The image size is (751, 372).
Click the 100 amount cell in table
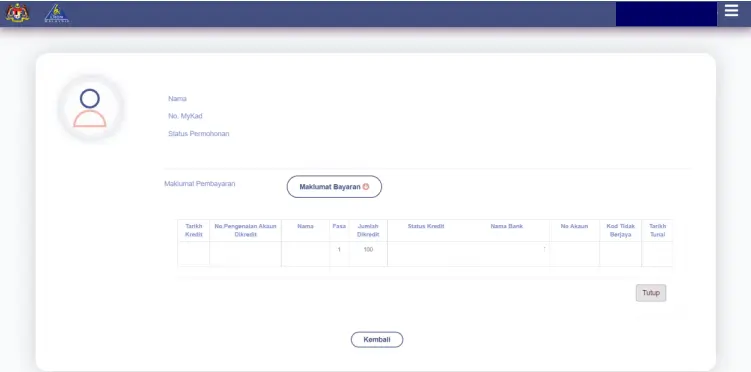[x=368, y=249]
